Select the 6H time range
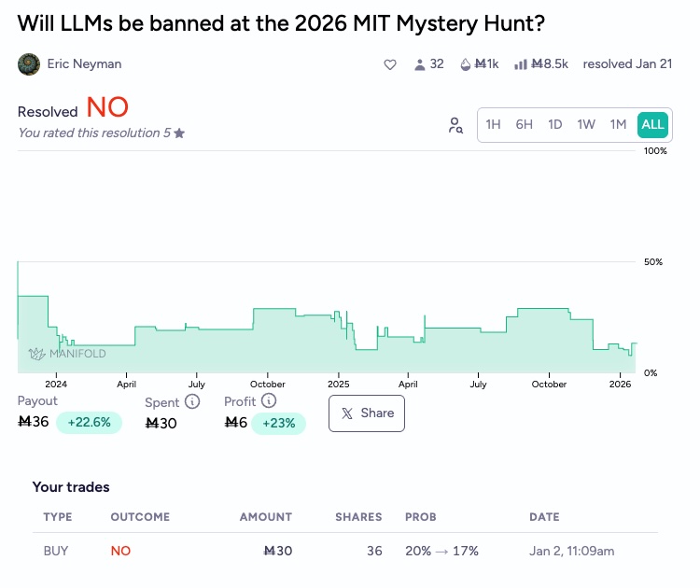Image resolution: width=700 pixels, height=588 pixels. 525,125
